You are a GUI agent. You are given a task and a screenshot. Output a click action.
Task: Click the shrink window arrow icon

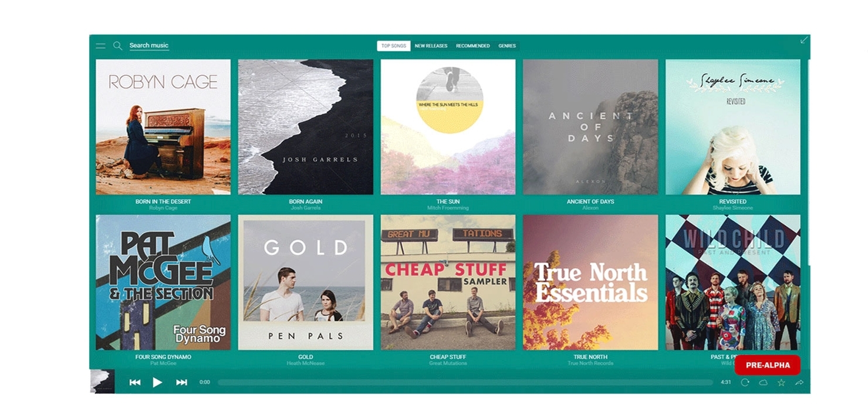[804, 40]
